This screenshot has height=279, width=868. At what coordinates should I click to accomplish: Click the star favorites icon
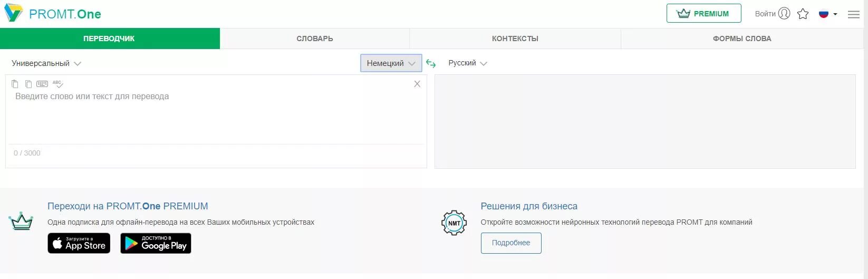(803, 14)
